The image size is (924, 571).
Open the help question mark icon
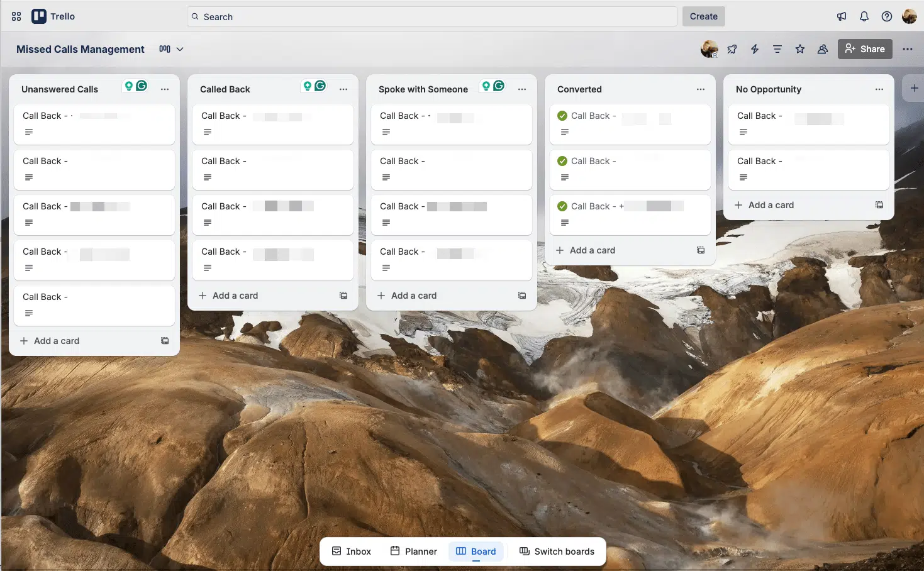point(887,16)
